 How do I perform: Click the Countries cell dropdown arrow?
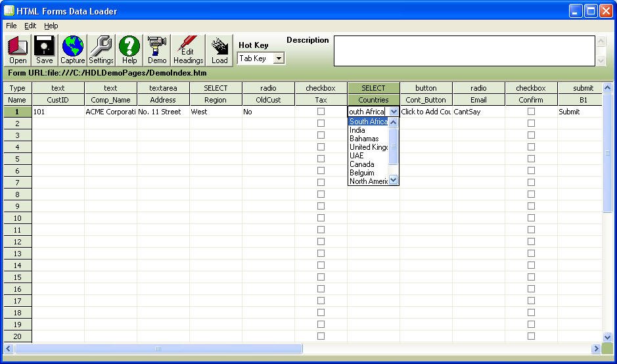coord(394,112)
